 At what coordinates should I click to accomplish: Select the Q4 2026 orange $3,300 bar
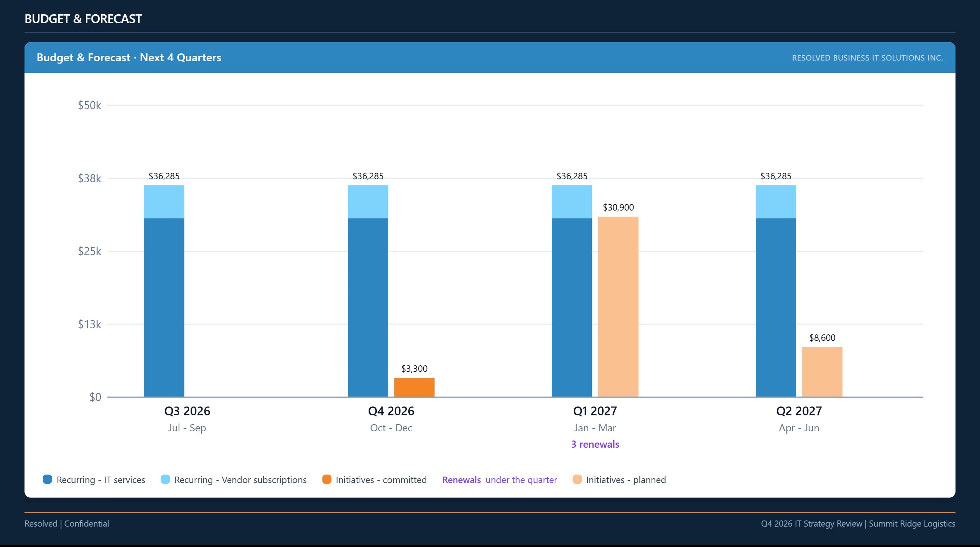414,387
